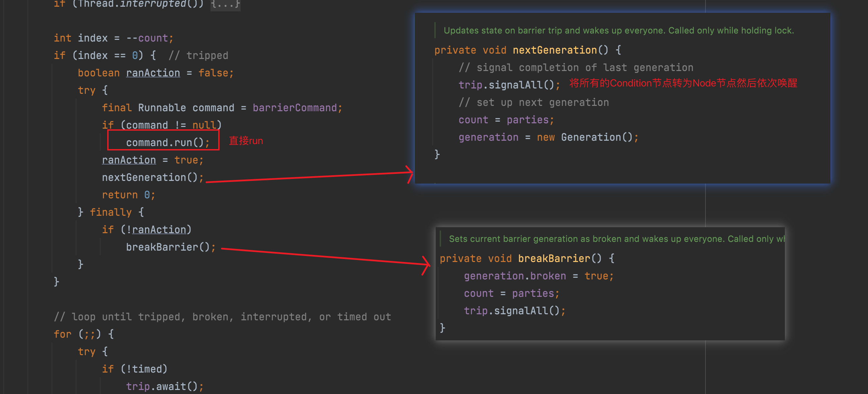Click the breakBarrier(); call in the finally block
868x394 pixels.
pos(171,247)
